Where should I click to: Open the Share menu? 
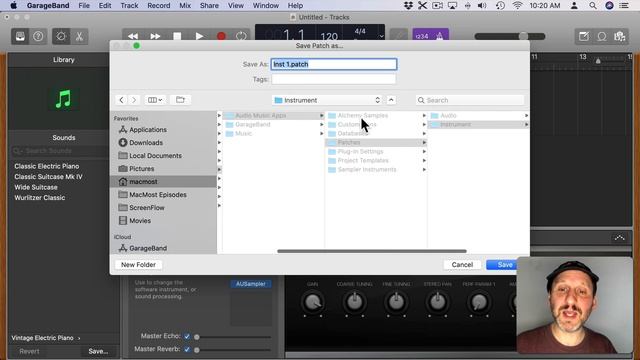(209, 6)
